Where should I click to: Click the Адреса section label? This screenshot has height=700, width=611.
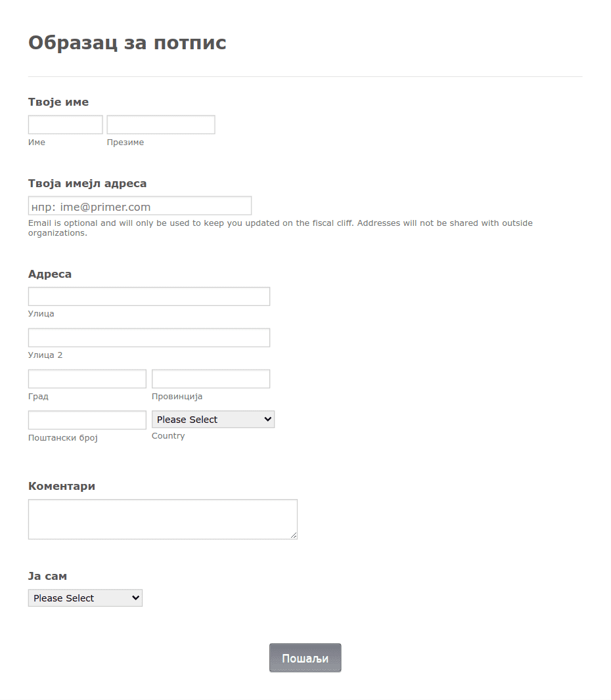pyautogui.click(x=50, y=274)
